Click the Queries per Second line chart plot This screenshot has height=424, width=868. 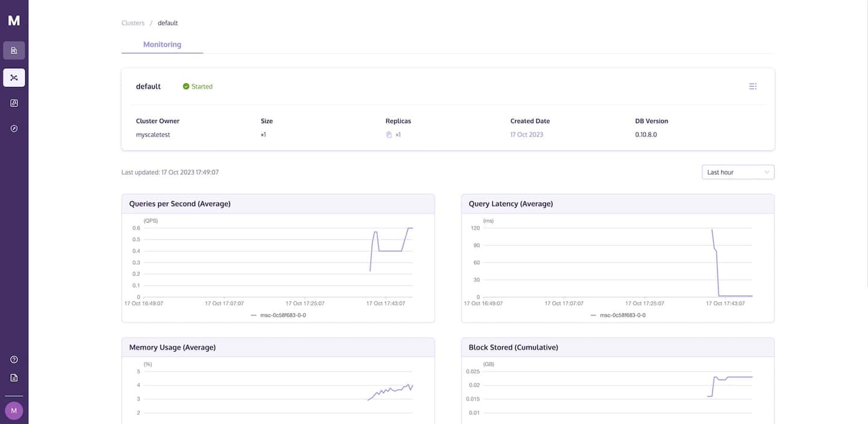tap(278, 262)
